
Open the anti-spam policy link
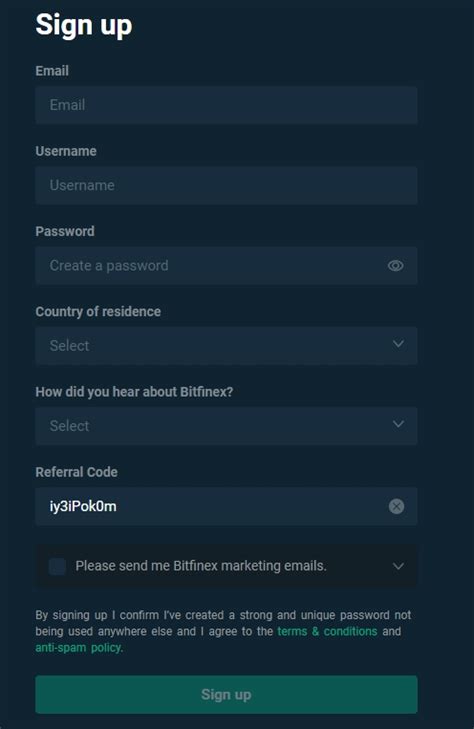78,648
